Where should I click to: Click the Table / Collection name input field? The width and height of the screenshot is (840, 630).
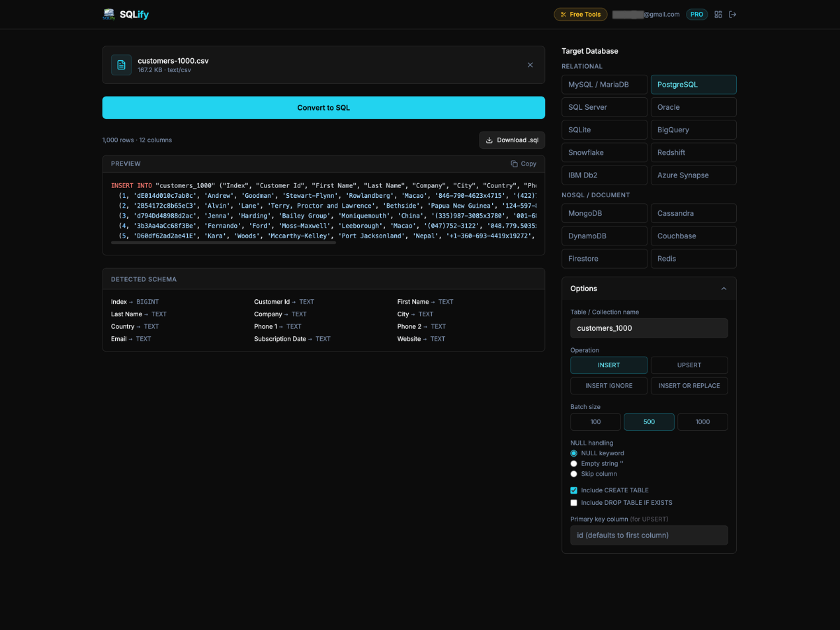click(x=648, y=328)
